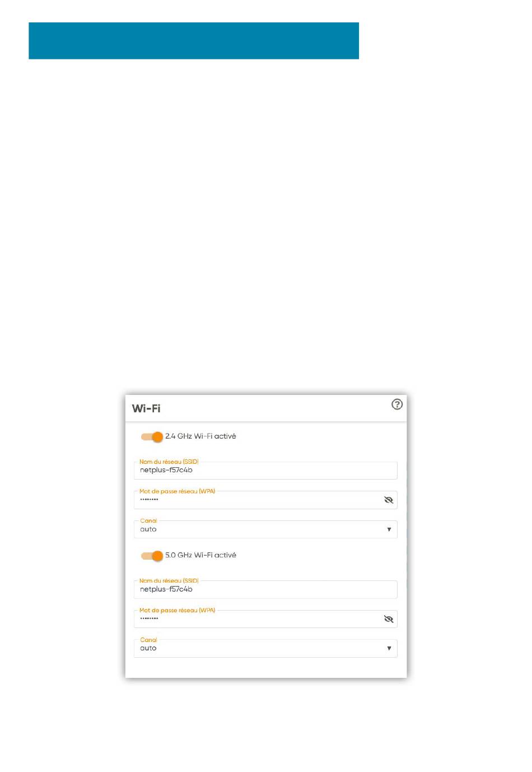
Task: Show the 2.4 GHz WPA password
Action: pos(389,500)
